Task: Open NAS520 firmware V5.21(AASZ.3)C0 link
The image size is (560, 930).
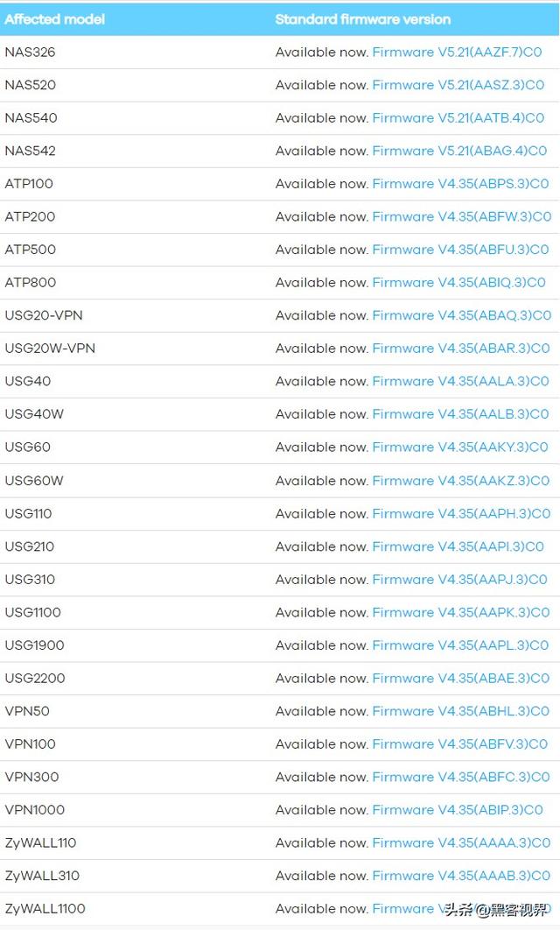Action: pos(458,85)
